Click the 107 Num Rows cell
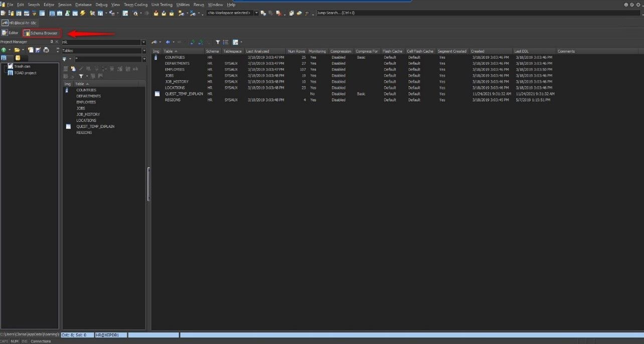 pyautogui.click(x=302, y=69)
